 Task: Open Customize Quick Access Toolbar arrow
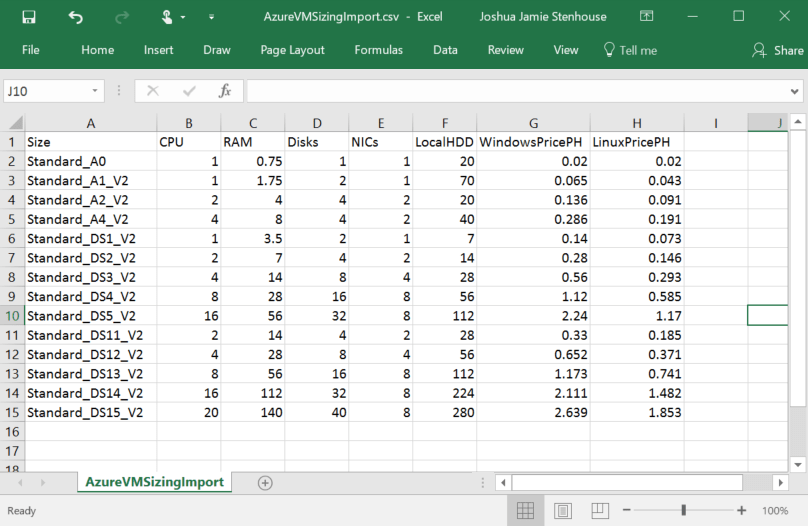click(211, 17)
